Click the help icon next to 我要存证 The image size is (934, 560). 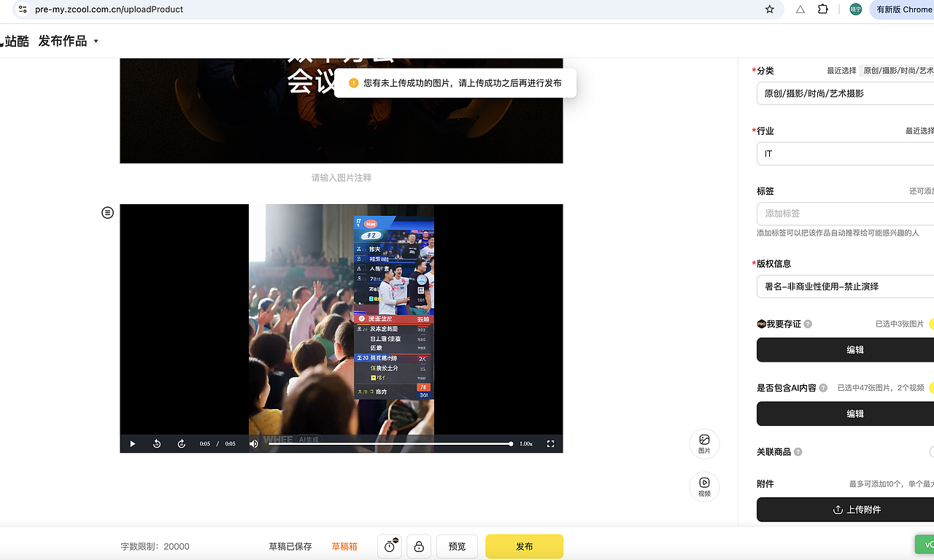(x=808, y=324)
